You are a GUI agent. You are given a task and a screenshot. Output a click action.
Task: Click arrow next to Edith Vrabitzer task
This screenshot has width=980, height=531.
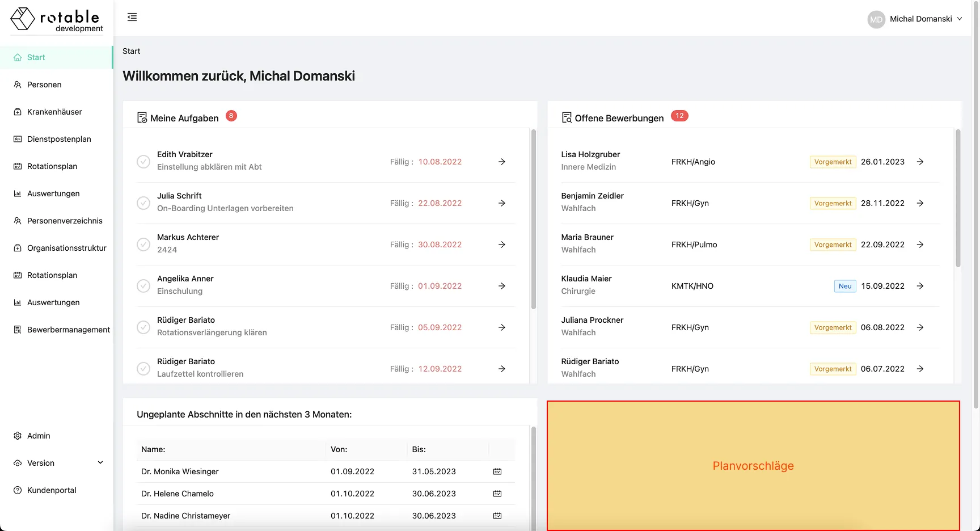click(502, 162)
